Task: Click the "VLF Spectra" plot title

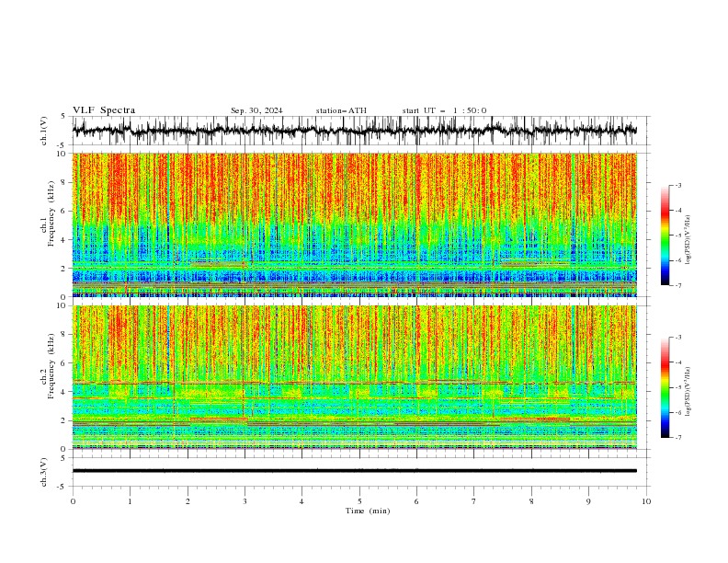Action: (x=104, y=110)
